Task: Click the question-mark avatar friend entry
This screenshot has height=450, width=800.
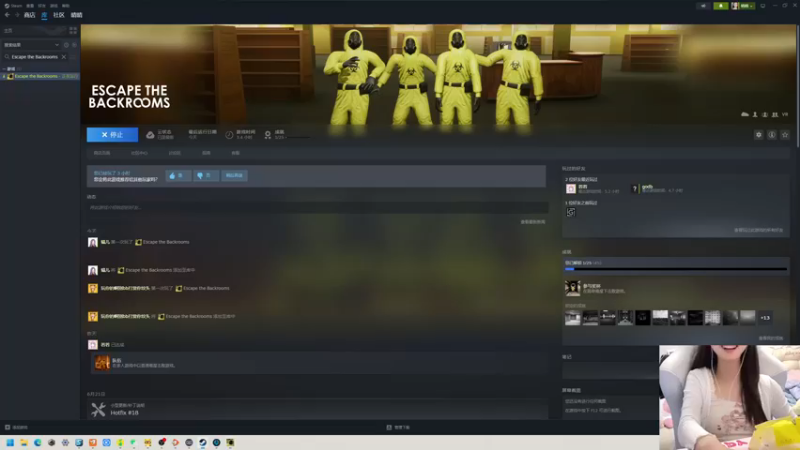Action: [635, 189]
